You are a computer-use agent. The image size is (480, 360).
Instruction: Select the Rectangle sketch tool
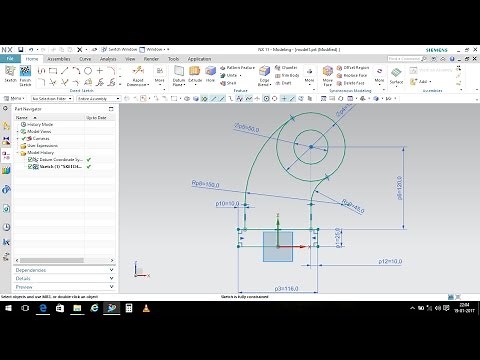click(53, 71)
